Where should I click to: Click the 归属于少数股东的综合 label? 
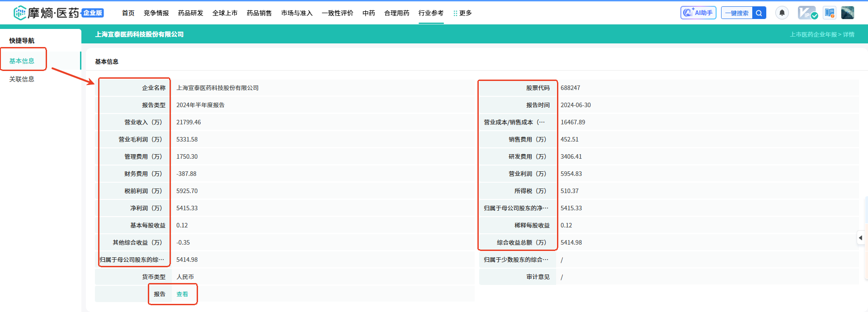pos(516,260)
